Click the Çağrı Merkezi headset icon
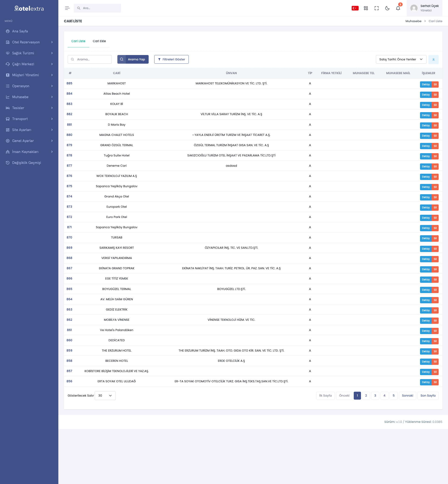This screenshot has width=448, height=484. coord(8,64)
